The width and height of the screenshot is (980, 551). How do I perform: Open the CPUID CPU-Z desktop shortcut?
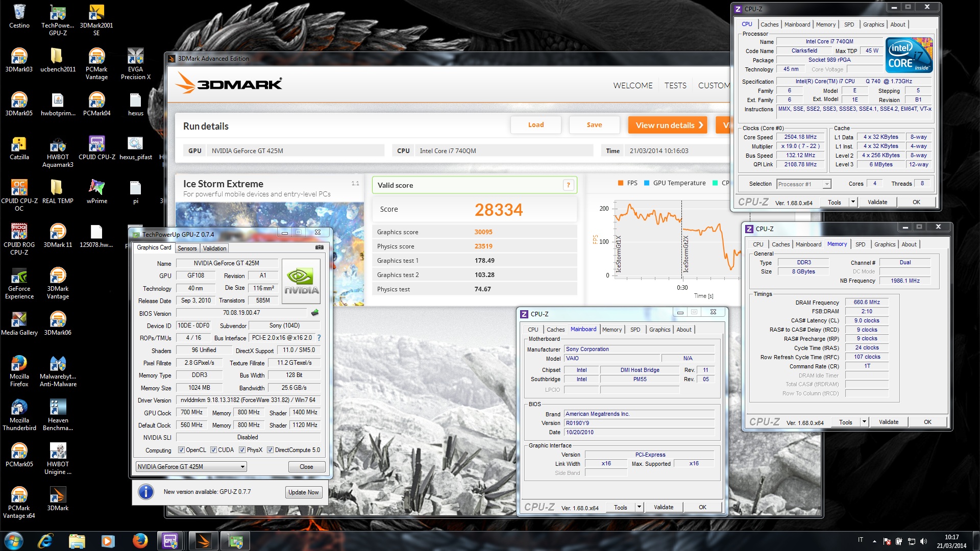[96, 148]
